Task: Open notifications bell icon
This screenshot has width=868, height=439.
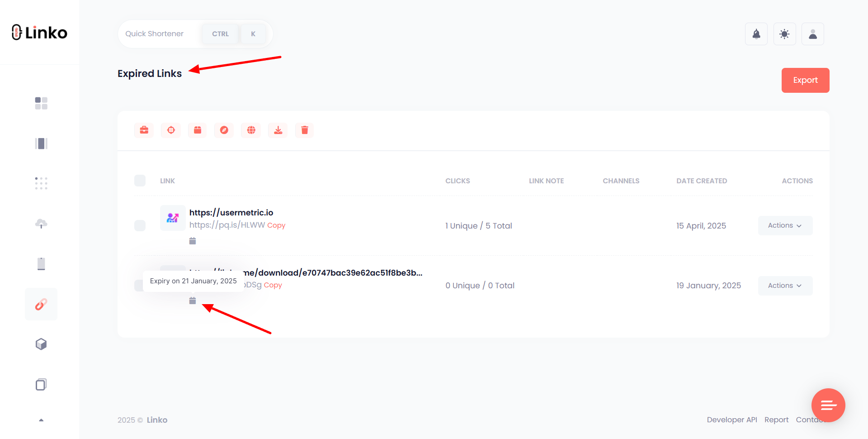Action: pyautogui.click(x=756, y=34)
